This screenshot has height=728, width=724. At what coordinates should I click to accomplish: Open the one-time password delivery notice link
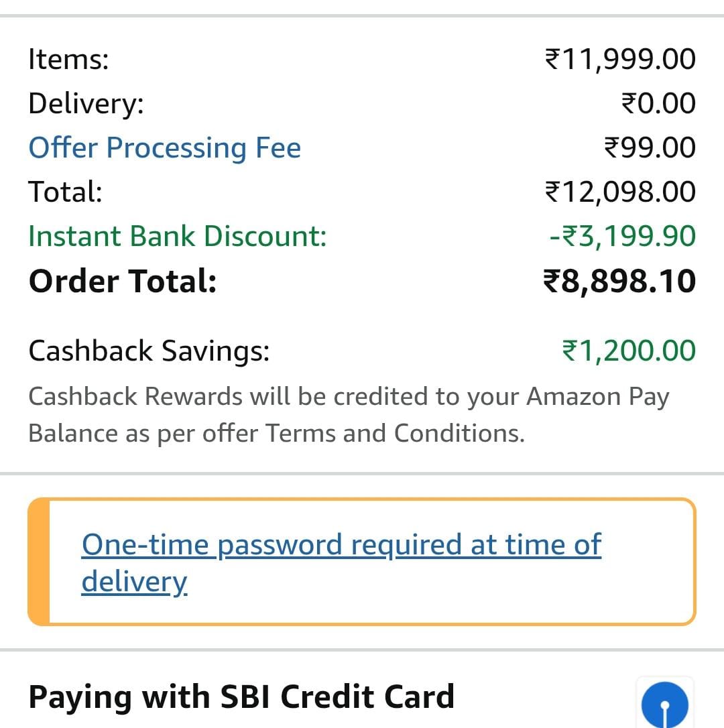pyautogui.click(x=341, y=562)
